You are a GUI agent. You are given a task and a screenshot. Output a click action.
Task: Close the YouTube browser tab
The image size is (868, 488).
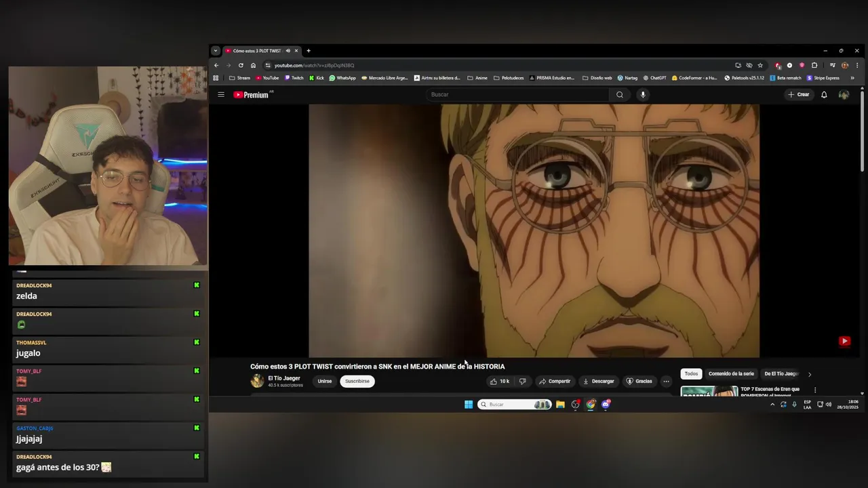click(x=296, y=51)
